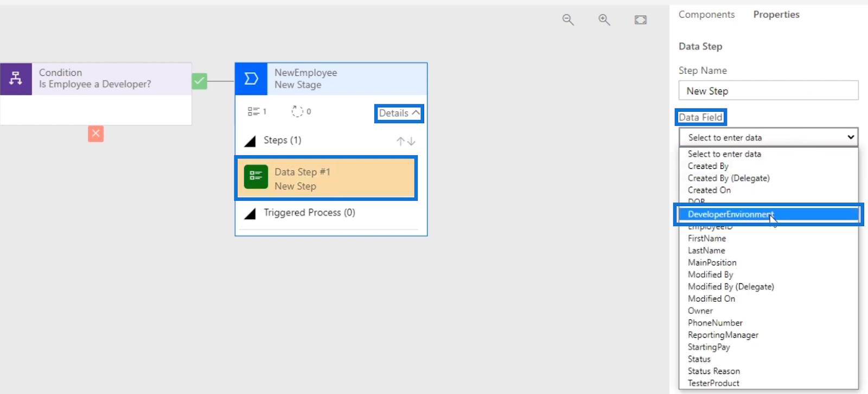Switch to the Components tab
Viewport: 868px width, 394px height.
(706, 15)
